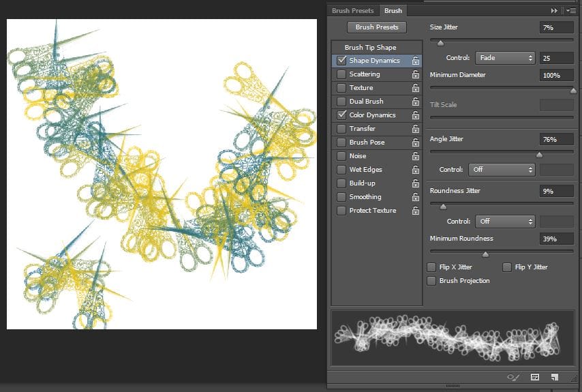Enable the Texture checkbox
The width and height of the screenshot is (582, 392).
341,88
